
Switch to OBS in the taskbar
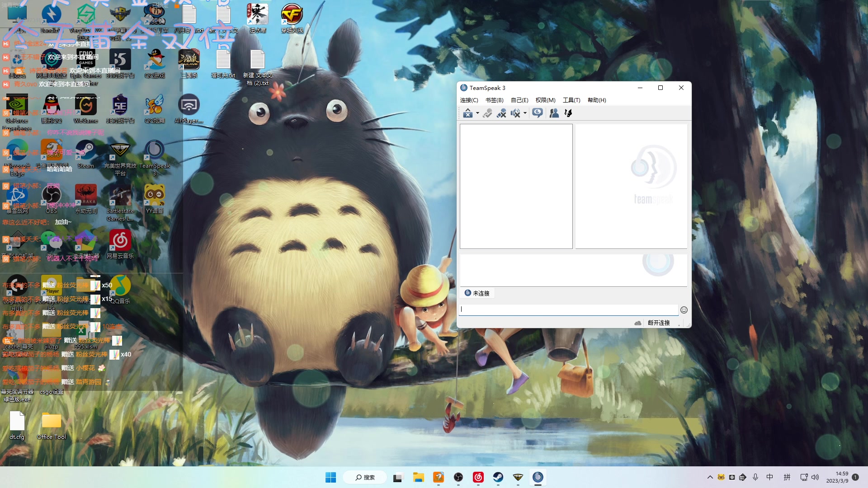tap(458, 478)
